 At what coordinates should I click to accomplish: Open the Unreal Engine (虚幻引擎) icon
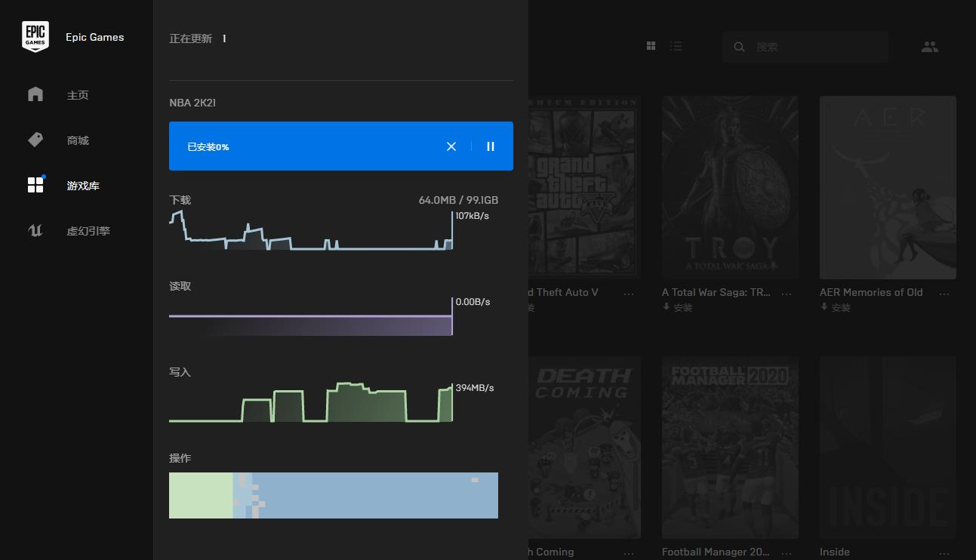[35, 230]
